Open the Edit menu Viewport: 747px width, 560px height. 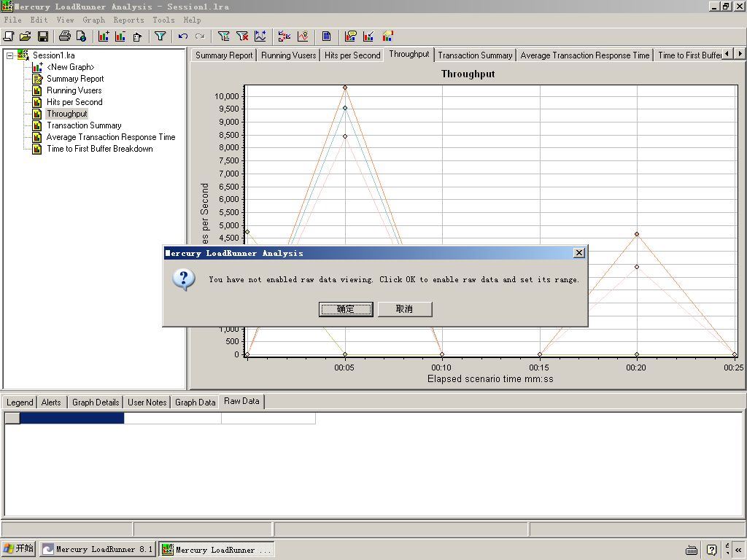tap(39, 20)
